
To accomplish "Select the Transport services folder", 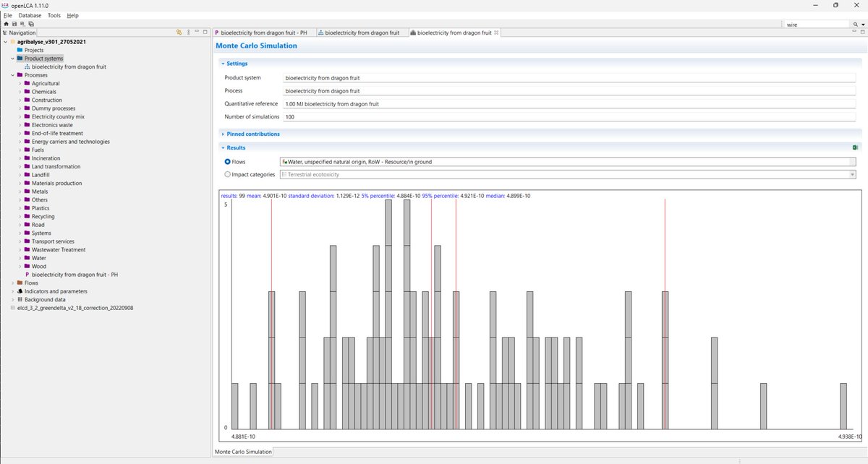I will (x=53, y=241).
